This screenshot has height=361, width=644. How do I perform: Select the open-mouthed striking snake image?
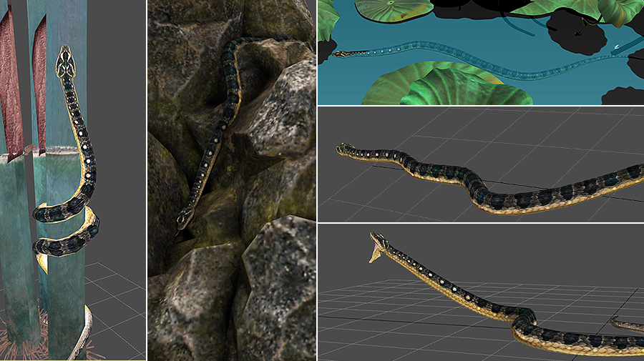[480, 292]
